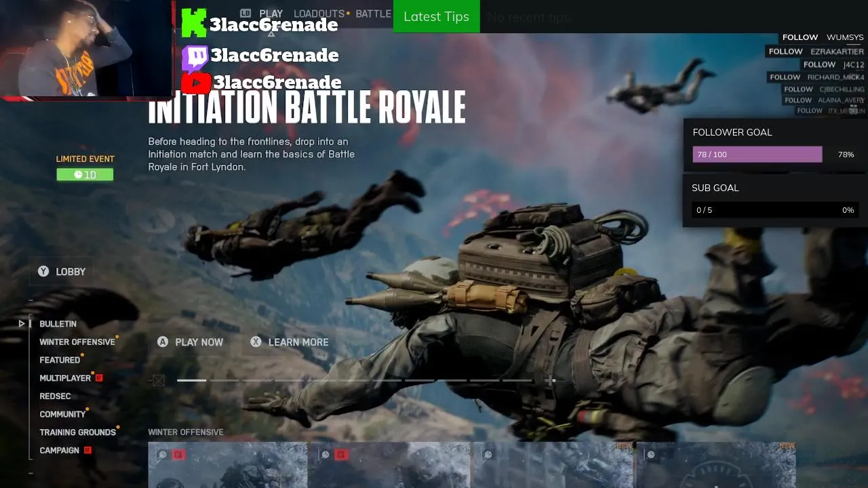The height and width of the screenshot is (488, 868).
Task: Click the streamer webcam overlay
Action: coord(87,49)
